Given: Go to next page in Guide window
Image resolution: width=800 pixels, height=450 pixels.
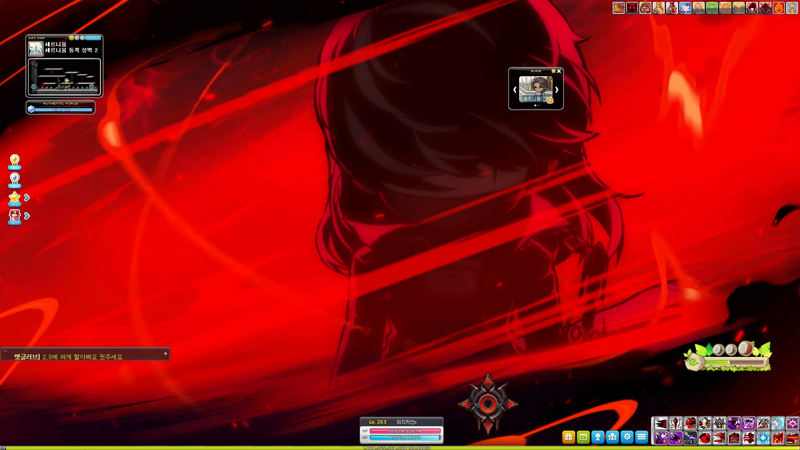Looking at the screenshot, I should [557, 90].
